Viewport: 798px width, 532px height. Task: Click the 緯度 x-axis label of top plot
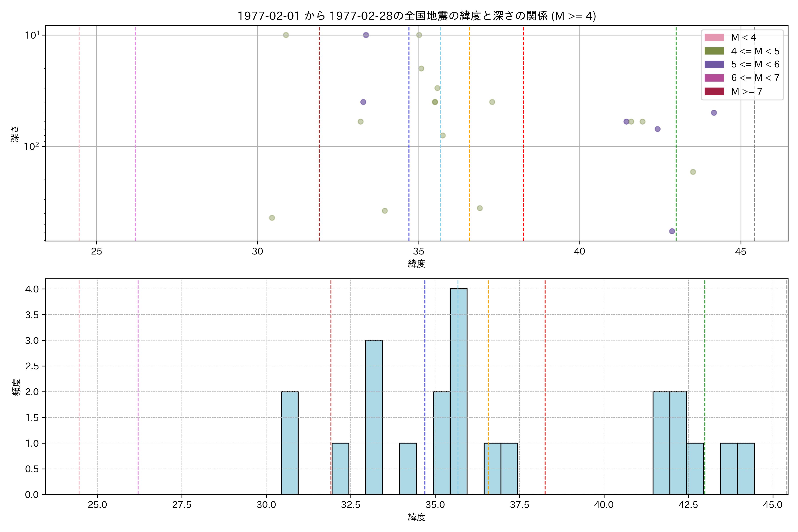coord(416,264)
